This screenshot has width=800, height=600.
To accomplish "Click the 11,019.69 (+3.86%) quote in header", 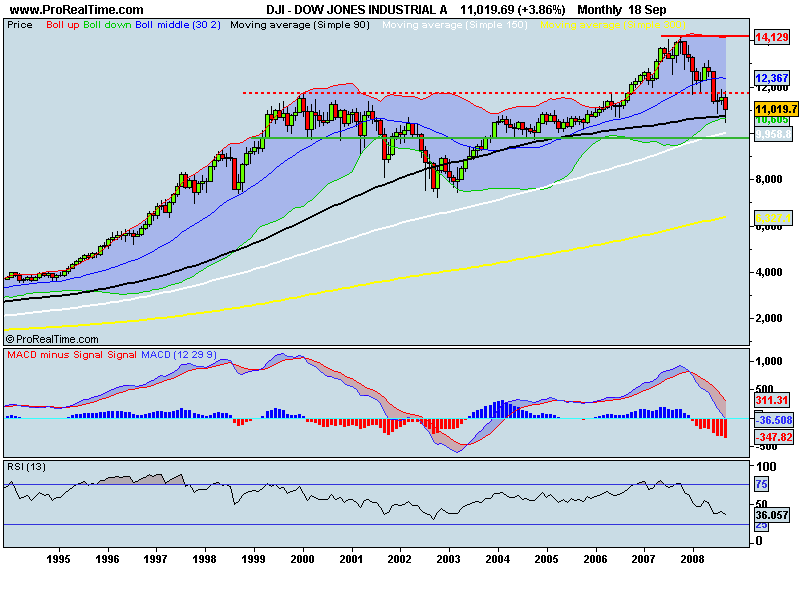I will coord(513,10).
